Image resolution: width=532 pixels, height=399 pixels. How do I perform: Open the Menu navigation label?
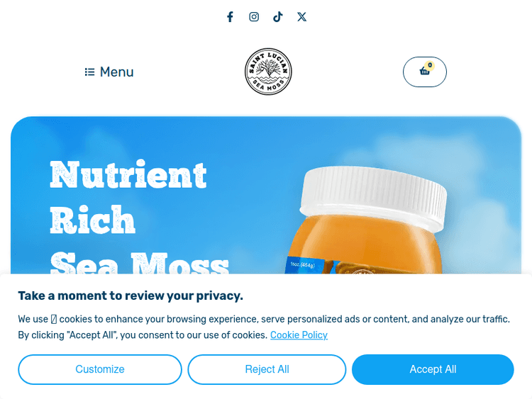[x=116, y=72]
